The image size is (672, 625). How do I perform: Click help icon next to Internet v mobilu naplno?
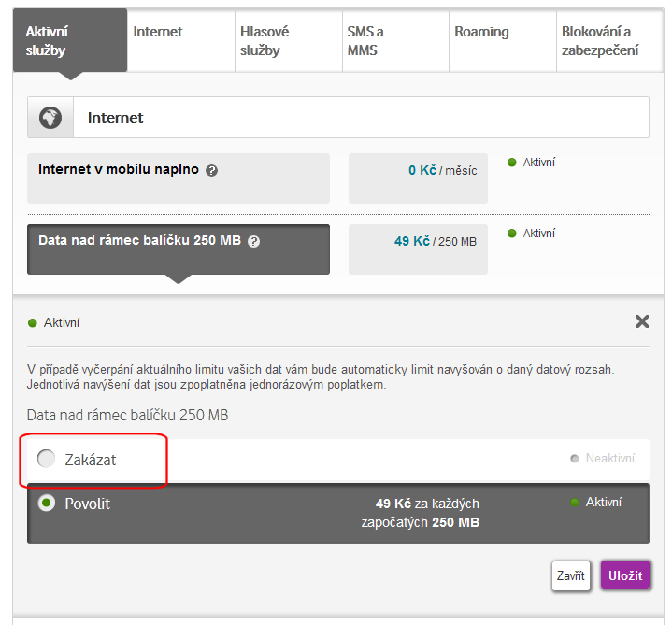tap(212, 171)
